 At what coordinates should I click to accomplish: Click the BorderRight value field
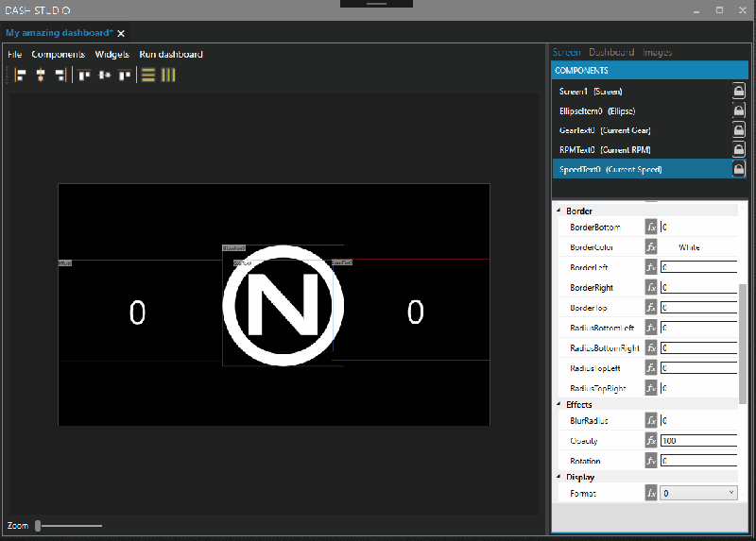(698, 288)
